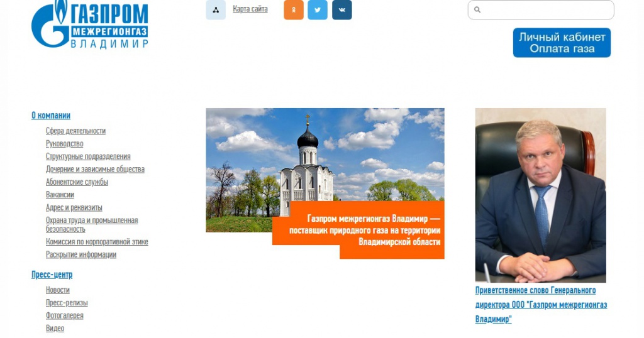
Task: Open 'Абонентские службы'
Action: [77, 182]
